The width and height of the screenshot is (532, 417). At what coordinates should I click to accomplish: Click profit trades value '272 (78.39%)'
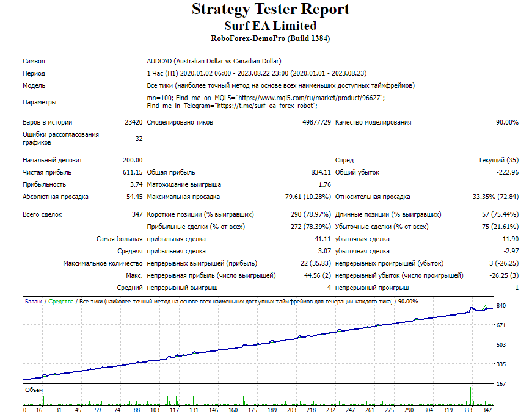[310, 227]
